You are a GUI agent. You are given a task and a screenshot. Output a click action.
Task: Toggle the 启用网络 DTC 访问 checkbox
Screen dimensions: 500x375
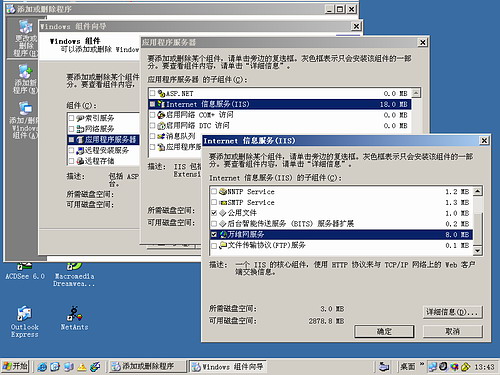pos(152,125)
